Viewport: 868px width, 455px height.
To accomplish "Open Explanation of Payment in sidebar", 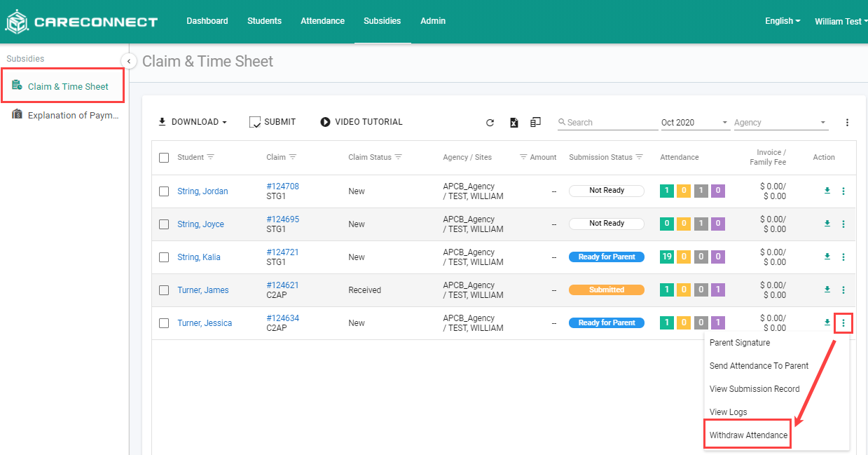I will click(64, 115).
